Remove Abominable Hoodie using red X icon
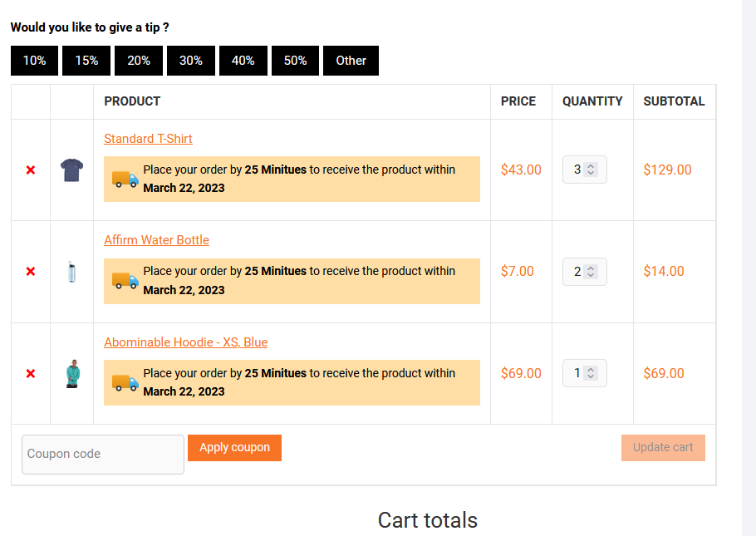 coord(30,373)
